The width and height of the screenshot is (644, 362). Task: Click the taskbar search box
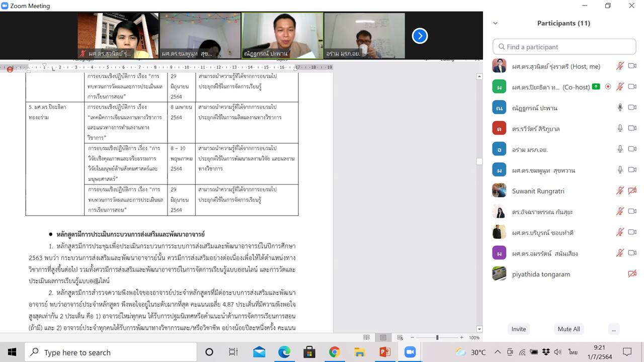(110, 352)
